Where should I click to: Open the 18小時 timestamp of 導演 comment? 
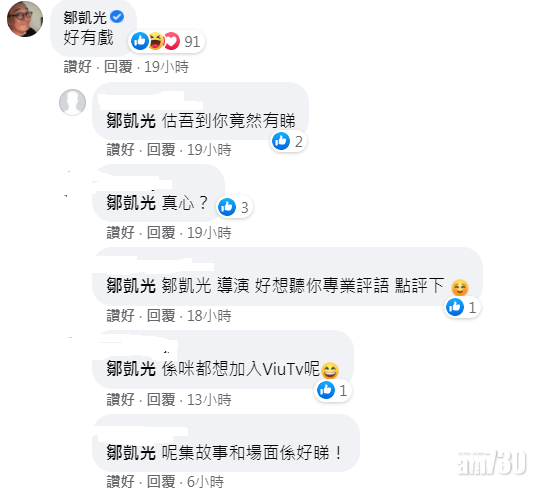209,316
